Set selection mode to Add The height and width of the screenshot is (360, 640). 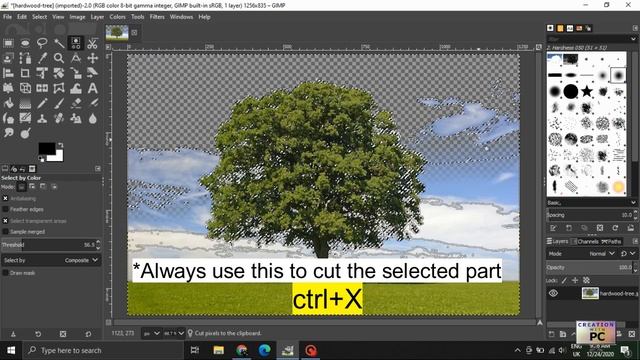click(32, 187)
